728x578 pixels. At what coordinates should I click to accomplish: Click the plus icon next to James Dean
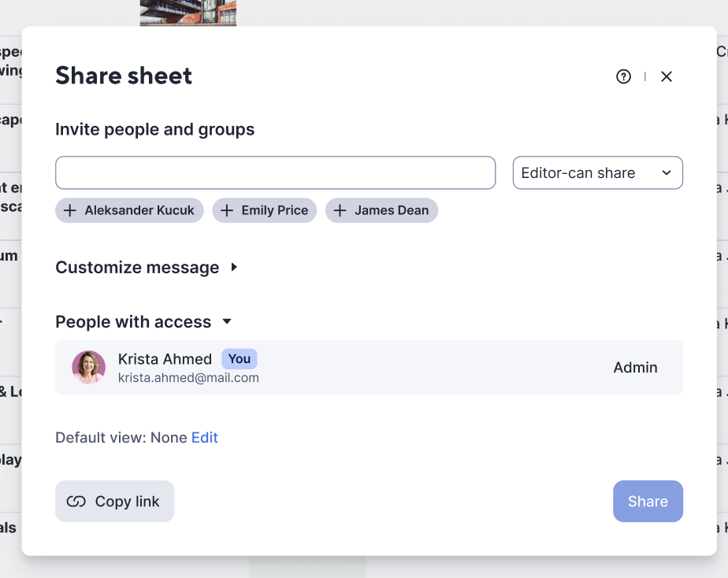coord(340,210)
